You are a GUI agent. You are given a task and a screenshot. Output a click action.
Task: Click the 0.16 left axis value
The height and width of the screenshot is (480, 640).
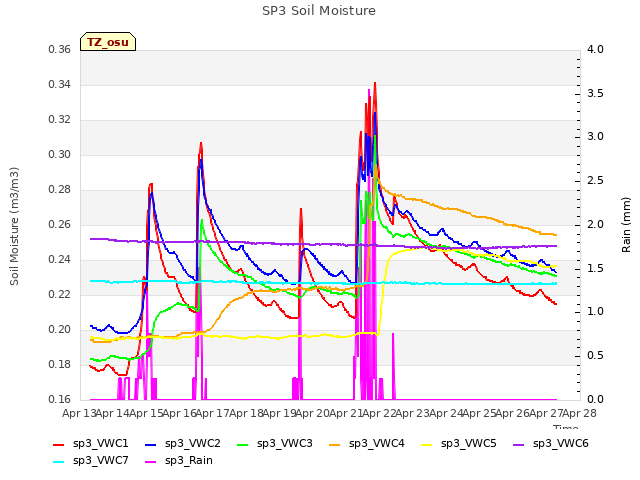[60, 400]
